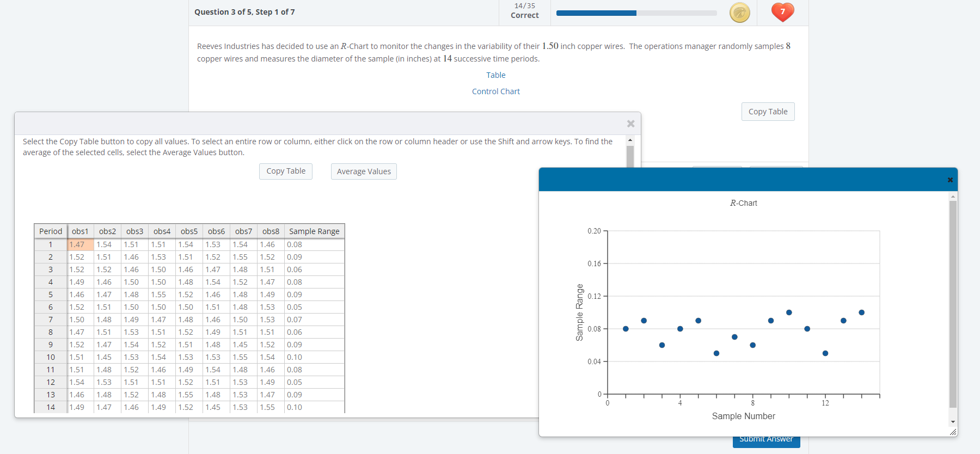
Task: Click the R-Chart title text
Action: pyautogui.click(x=744, y=203)
